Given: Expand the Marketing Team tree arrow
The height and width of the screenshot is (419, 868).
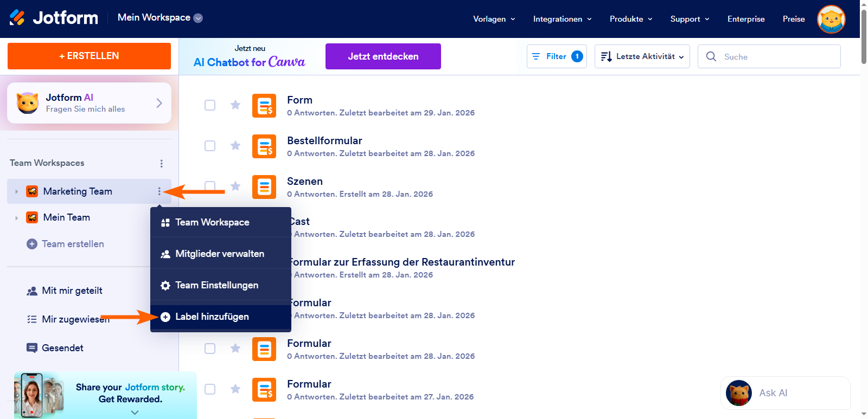Looking at the screenshot, I should tap(16, 191).
